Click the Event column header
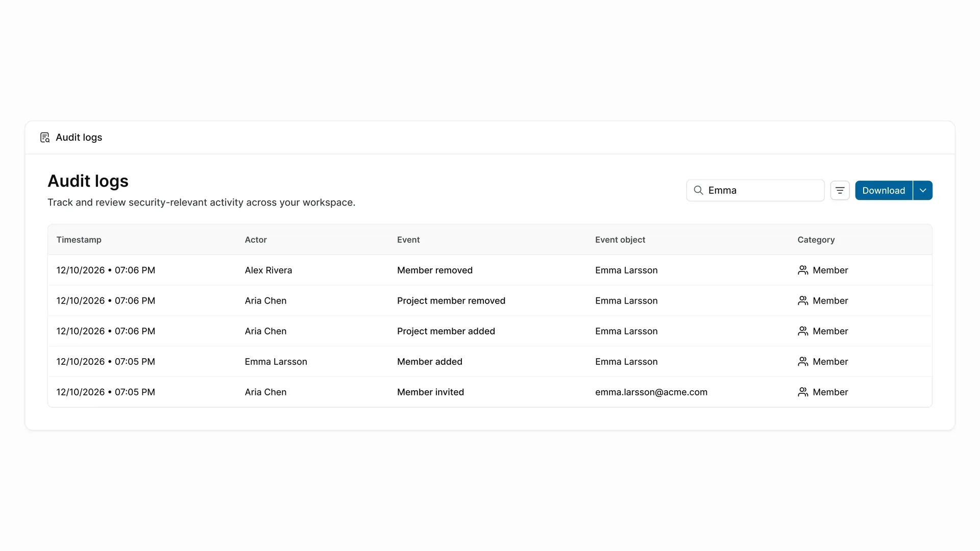The height and width of the screenshot is (551, 980). [x=408, y=240]
